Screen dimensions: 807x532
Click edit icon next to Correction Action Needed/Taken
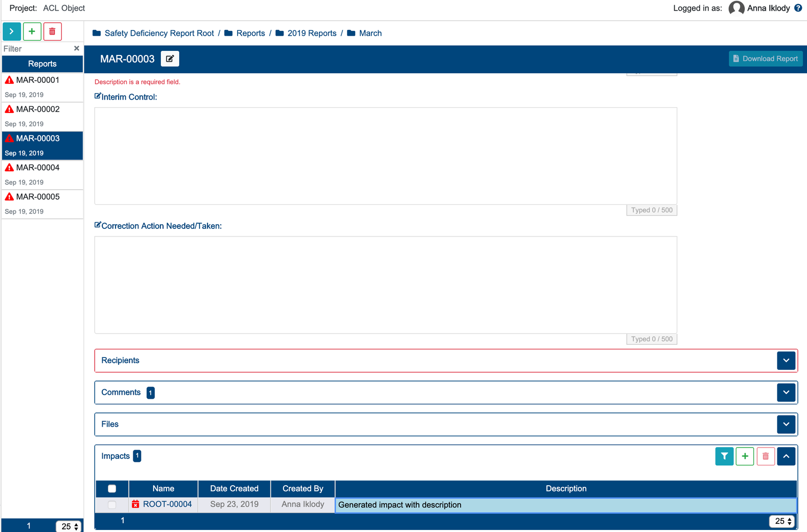(x=98, y=225)
